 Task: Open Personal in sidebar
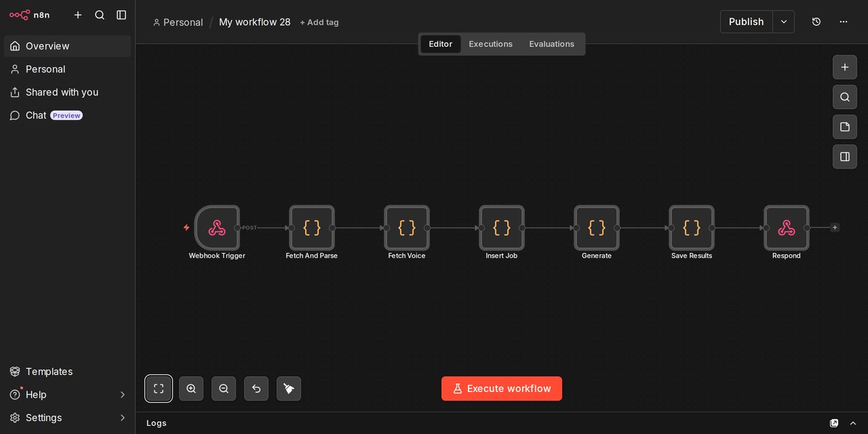[x=67, y=69]
